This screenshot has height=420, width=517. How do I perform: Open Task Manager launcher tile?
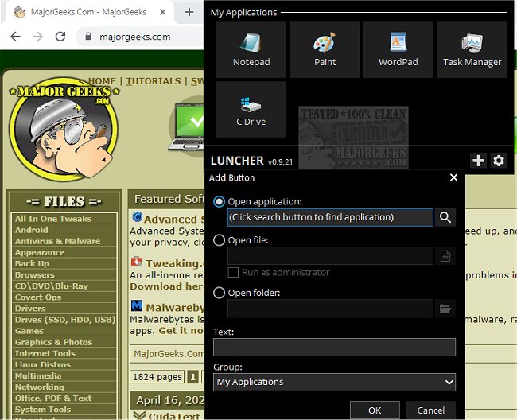pyautogui.click(x=472, y=50)
